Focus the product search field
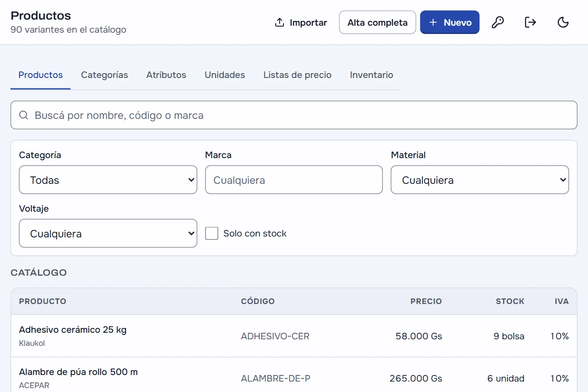Viewport: 588px width, 392px height. point(294,115)
